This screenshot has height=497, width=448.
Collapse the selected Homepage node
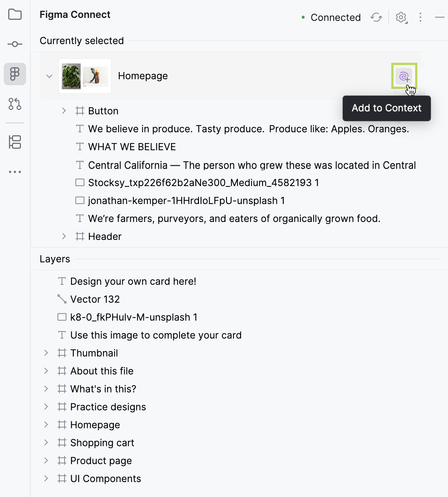coord(49,76)
